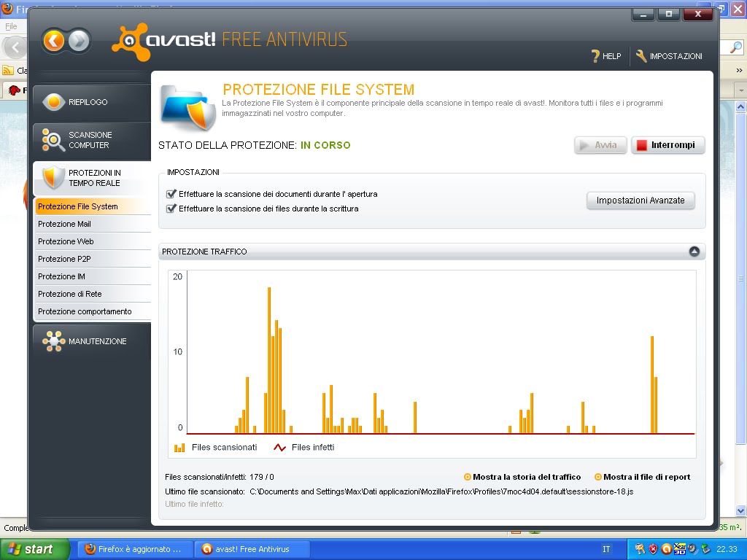Screen dimensions: 747x560
Task: Click the orange back arrow in avast
Action: coord(54,41)
